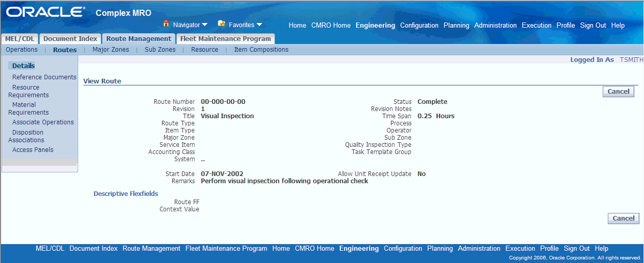The width and height of the screenshot is (644, 263).
Task: Open Resource Requirements side link
Action: [x=29, y=91]
